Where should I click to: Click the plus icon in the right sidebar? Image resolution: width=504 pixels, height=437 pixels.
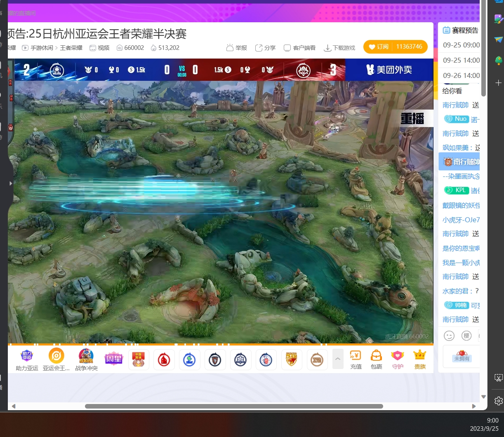coord(498,83)
